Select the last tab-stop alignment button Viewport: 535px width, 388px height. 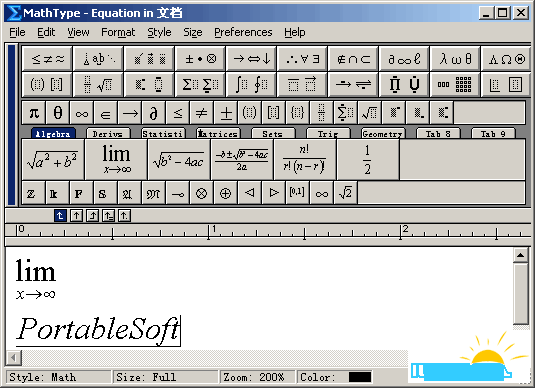(124, 216)
